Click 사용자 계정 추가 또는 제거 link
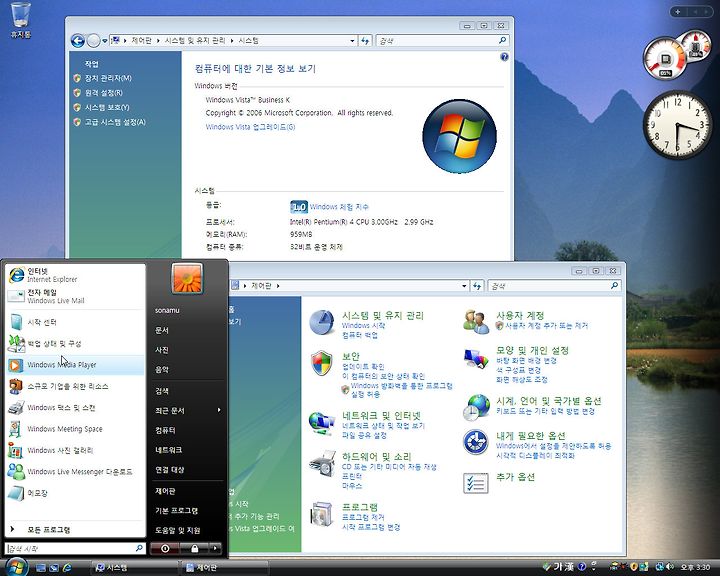 coord(546,326)
